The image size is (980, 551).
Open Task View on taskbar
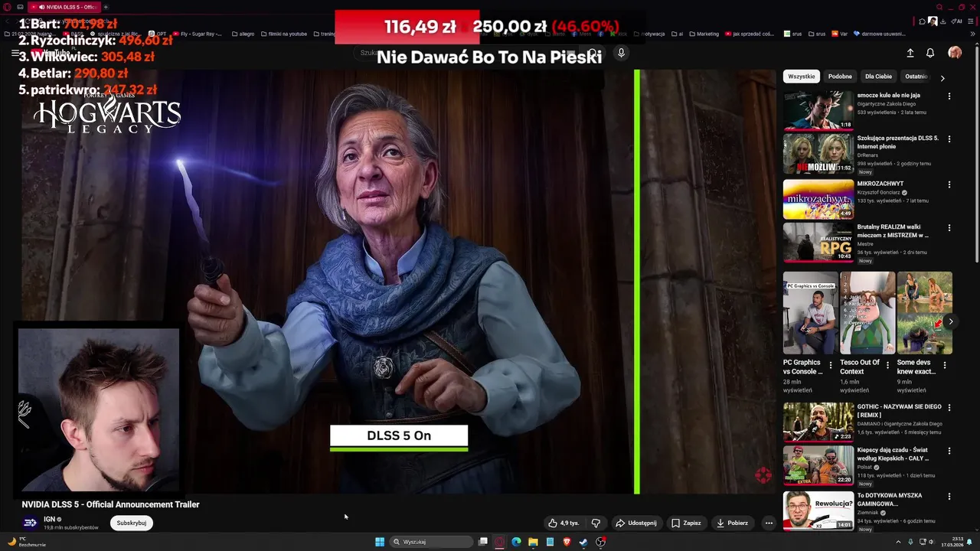click(483, 542)
